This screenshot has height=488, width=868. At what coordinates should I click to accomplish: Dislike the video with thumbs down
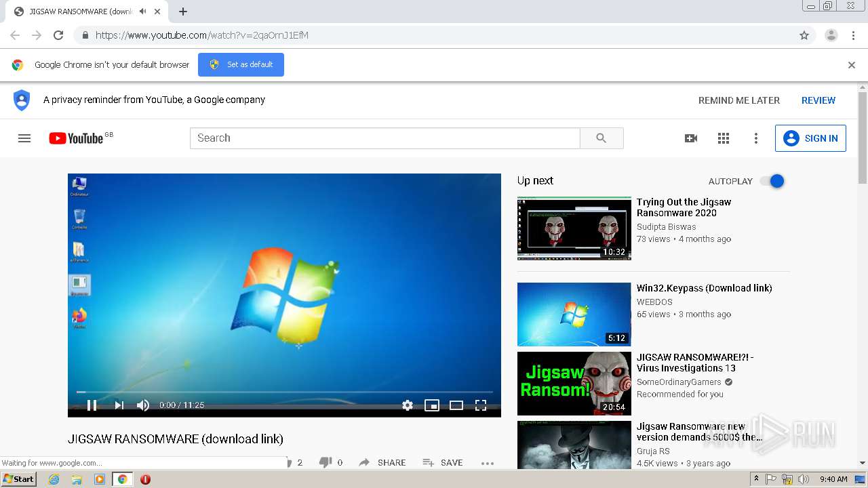(x=325, y=462)
